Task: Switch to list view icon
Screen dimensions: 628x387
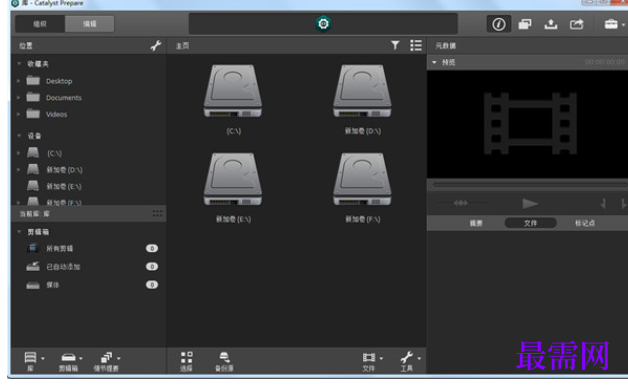Action: point(416,45)
